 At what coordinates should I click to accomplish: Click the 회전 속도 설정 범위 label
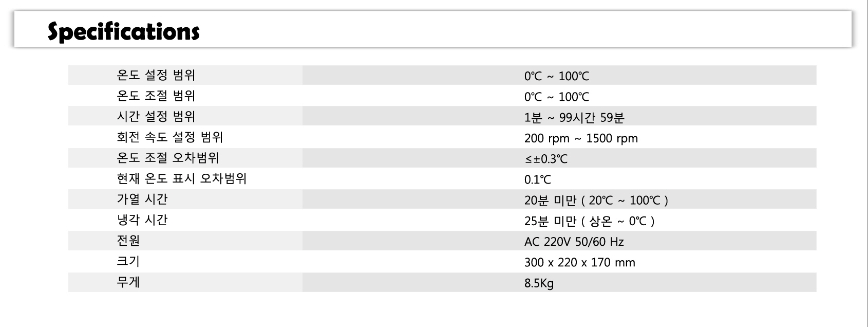pyautogui.click(x=170, y=137)
